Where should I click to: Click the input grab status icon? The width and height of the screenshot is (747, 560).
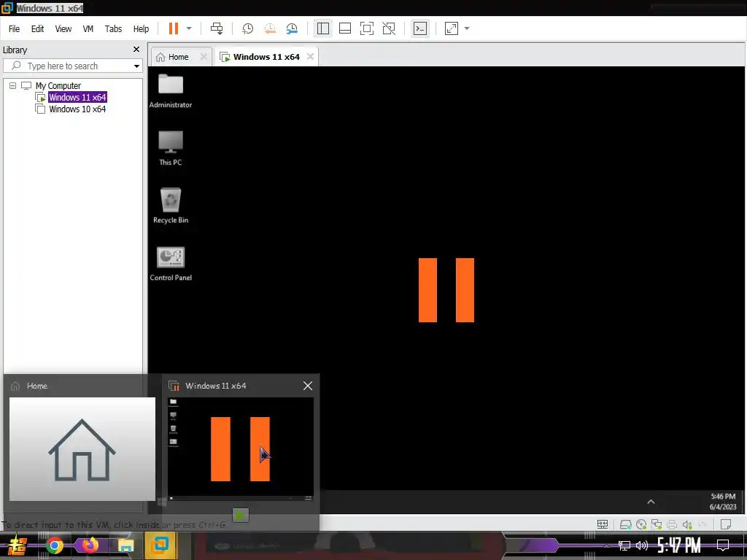[603, 524]
